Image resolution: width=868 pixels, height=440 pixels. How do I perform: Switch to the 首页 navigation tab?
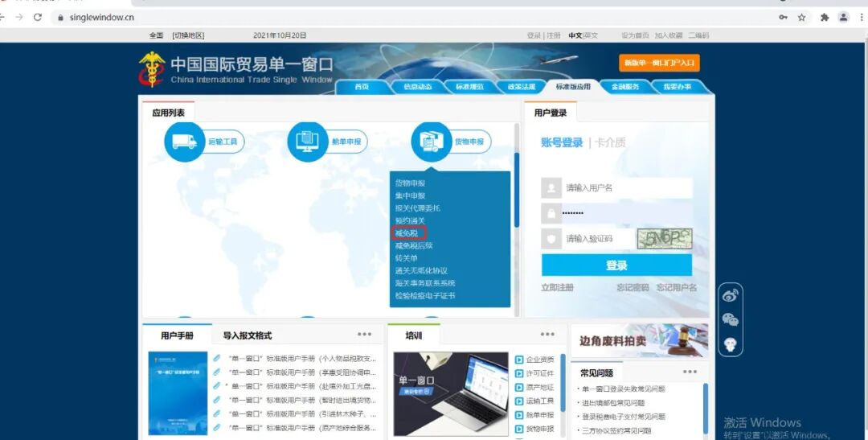coord(362,87)
